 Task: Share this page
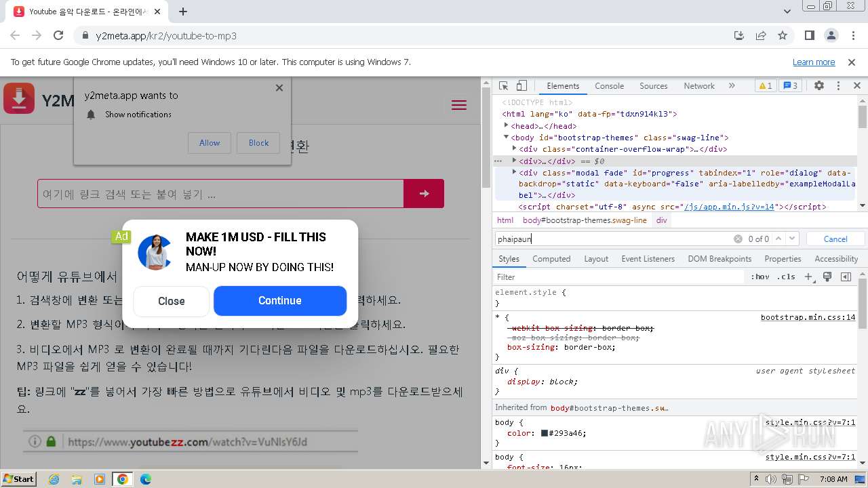tap(761, 35)
